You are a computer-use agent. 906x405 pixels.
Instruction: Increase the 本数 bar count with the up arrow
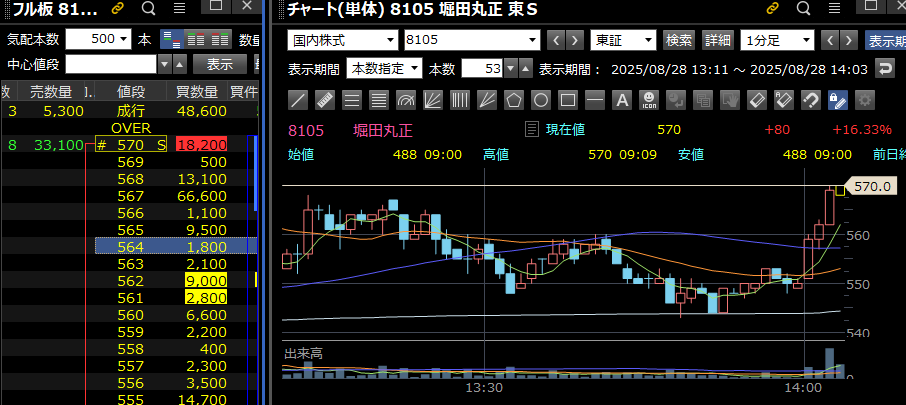click(x=525, y=69)
